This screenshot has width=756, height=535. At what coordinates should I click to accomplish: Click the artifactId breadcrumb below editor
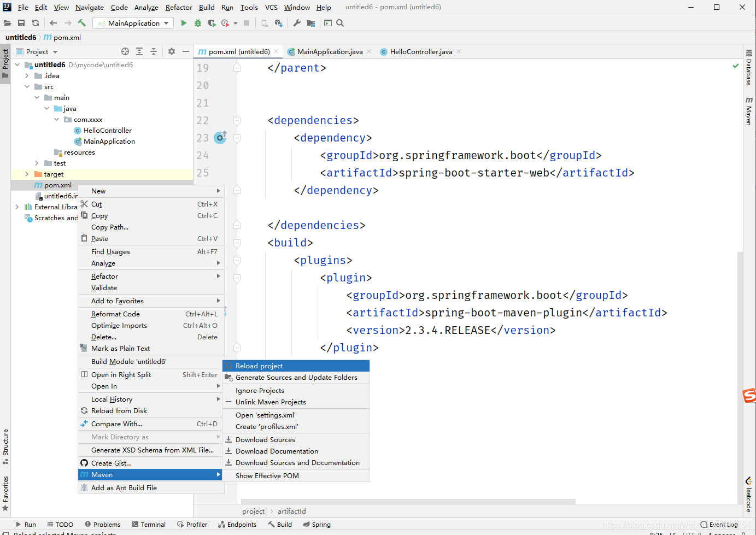coord(291,511)
